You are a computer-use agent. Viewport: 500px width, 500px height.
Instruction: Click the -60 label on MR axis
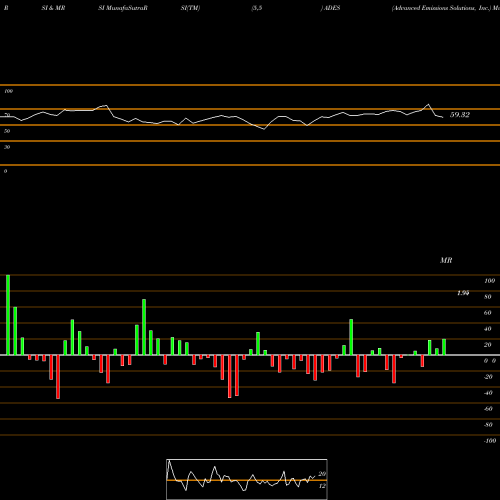[x=488, y=409]
